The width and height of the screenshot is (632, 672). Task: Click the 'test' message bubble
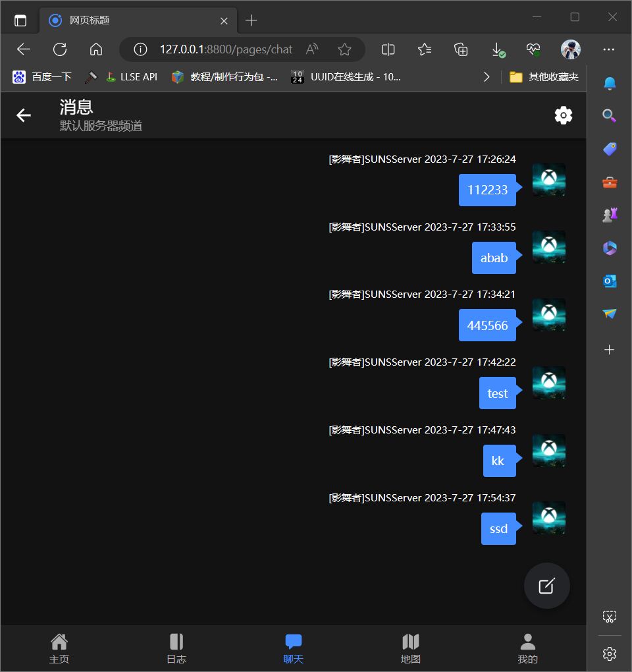pyautogui.click(x=498, y=393)
